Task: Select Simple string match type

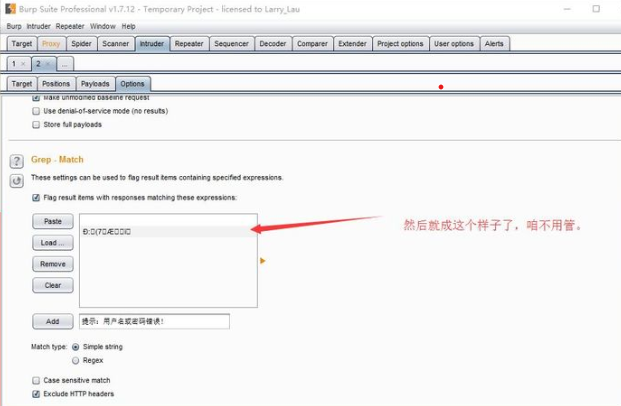Action: pyautogui.click(x=75, y=347)
